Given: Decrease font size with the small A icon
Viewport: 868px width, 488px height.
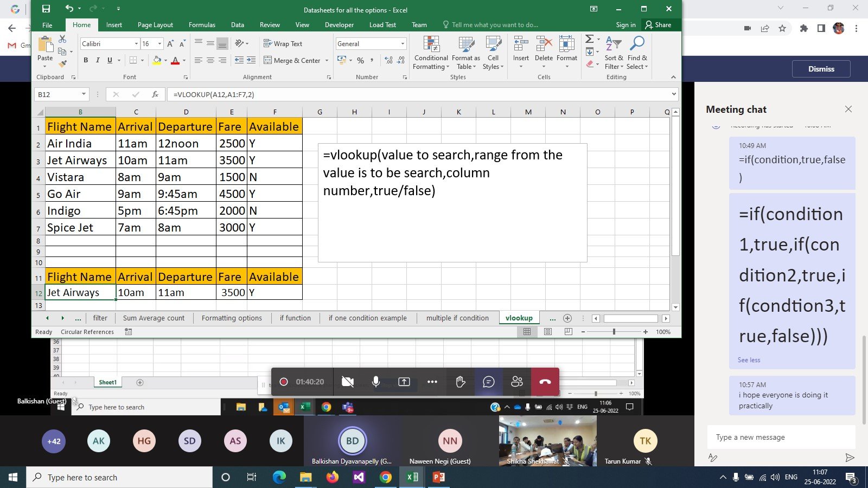Looking at the screenshot, I should [182, 44].
